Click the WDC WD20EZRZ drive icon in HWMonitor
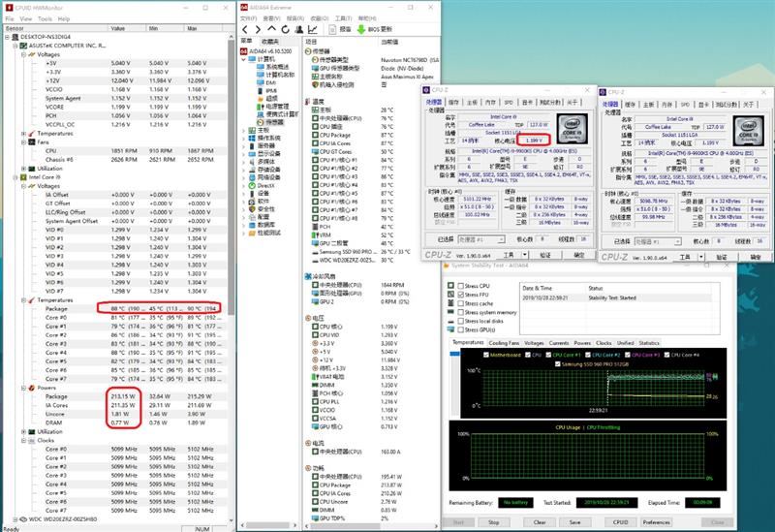 (x=23, y=519)
